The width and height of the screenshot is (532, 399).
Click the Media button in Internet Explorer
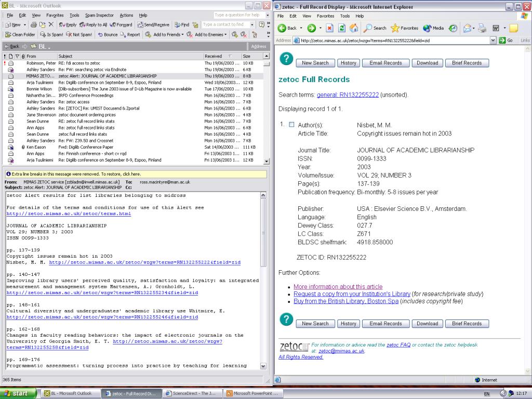433,28
